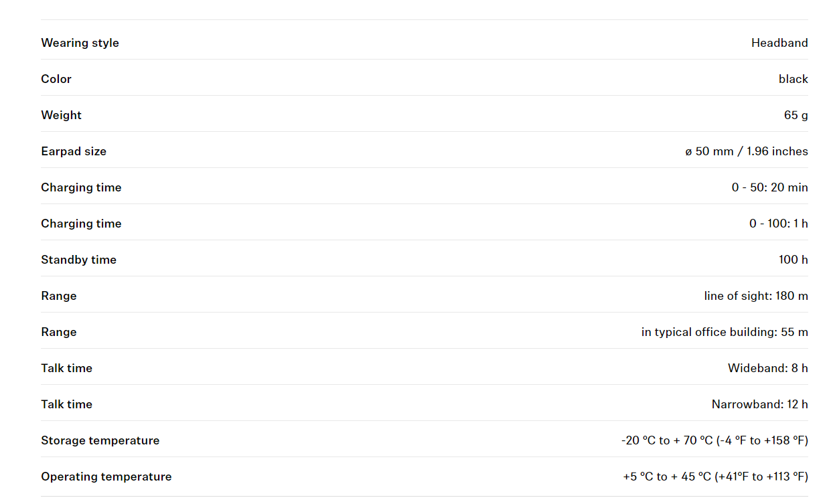Click the "ø 50 mm / 1.96 inches" value
The height and width of the screenshot is (504, 835).
(746, 151)
